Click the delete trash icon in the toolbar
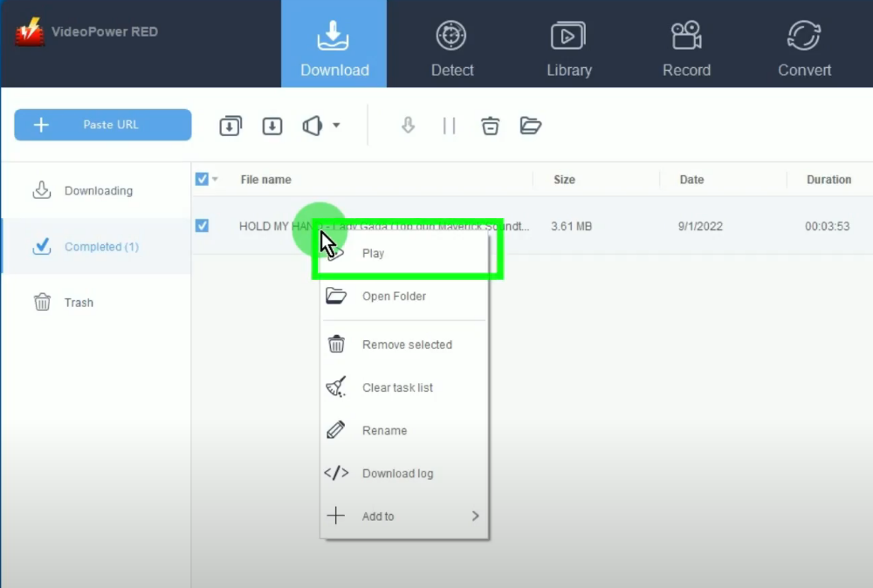The image size is (873, 588). tap(491, 126)
